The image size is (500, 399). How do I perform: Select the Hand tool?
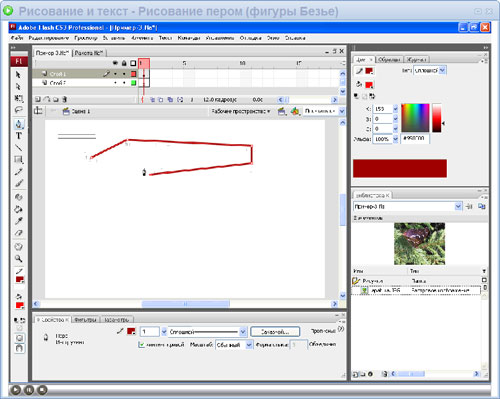point(19,247)
